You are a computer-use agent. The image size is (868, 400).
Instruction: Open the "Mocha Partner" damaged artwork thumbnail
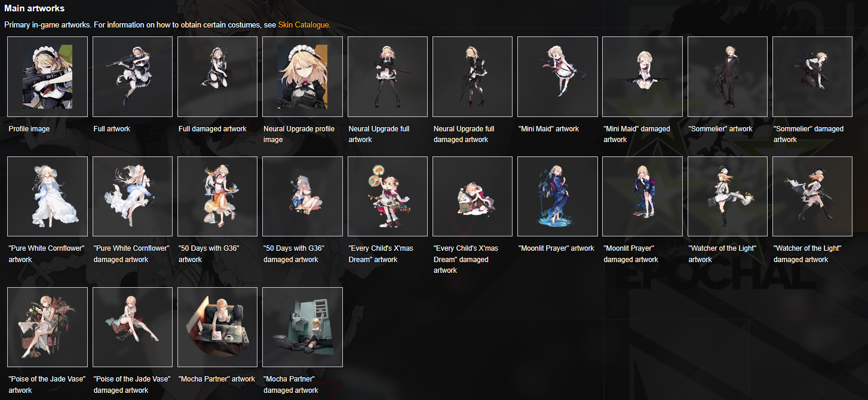(302, 327)
